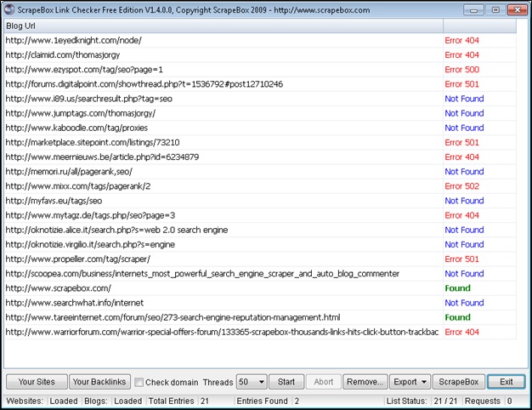This screenshot has width=532, height=410.
Task: Select the oknotizie.virgilio.it search row
Action: (260, 245)
